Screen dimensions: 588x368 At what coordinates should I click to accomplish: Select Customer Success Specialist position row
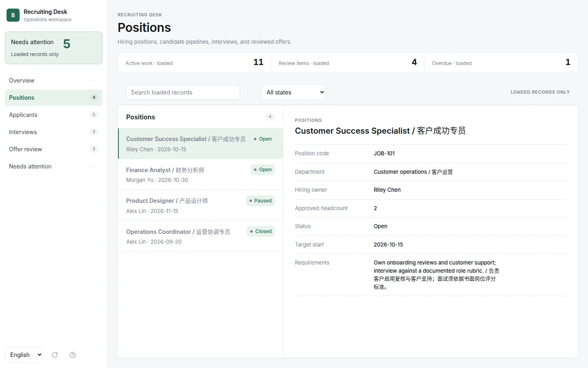tap(200, 144)
